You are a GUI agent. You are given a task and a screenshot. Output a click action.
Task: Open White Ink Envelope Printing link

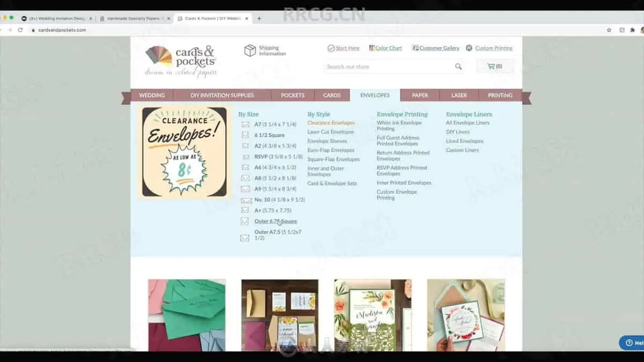[x=399, y=125]
